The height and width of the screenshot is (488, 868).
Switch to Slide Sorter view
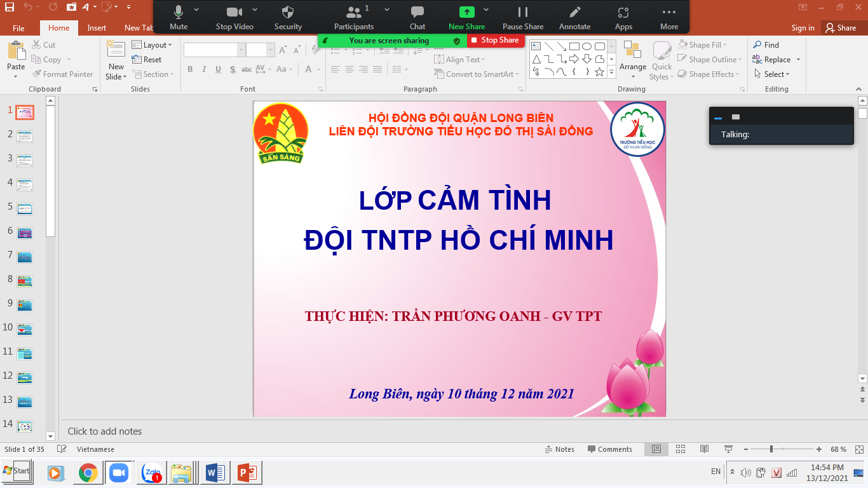point(681,449)
